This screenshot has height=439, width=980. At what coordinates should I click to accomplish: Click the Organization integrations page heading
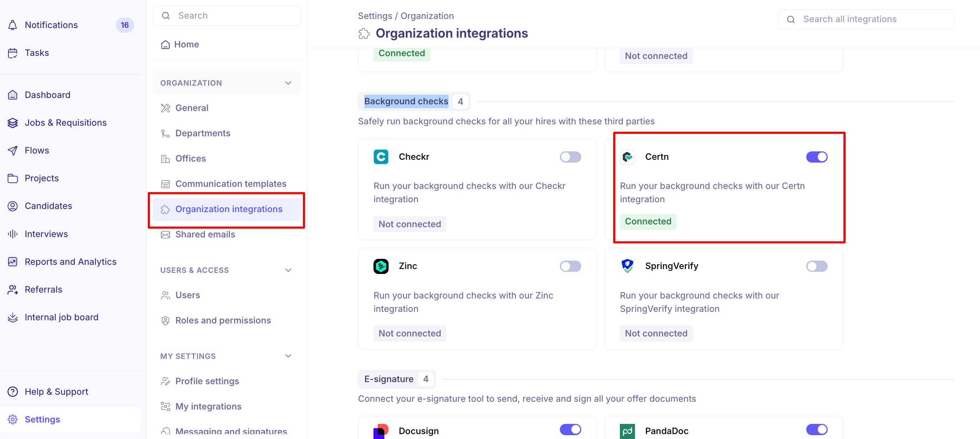point(452,33)
